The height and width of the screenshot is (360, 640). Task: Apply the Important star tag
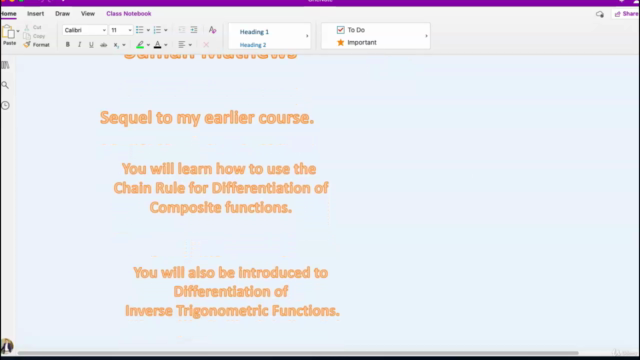pos(340,42)
